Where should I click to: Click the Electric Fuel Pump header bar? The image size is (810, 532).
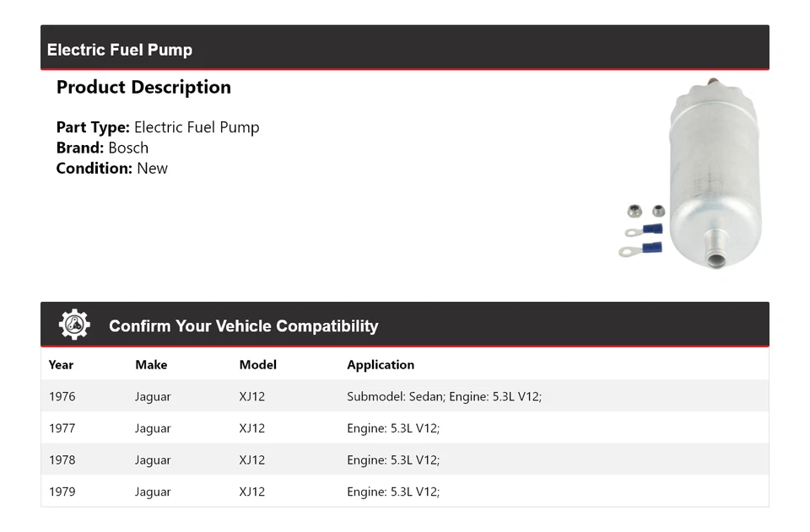click(405, 49)
